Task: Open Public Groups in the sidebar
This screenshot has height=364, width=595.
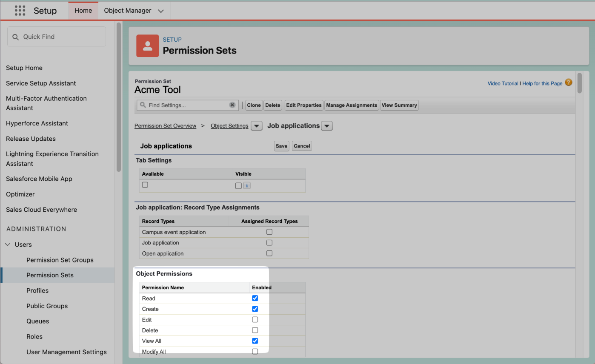Action: 47,306
